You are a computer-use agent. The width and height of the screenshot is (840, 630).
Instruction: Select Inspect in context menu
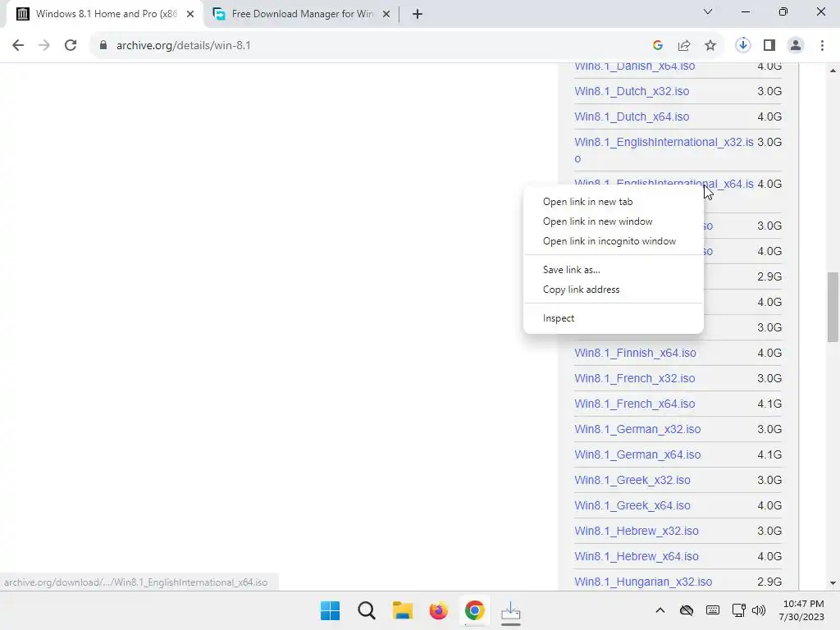(558, 318)
